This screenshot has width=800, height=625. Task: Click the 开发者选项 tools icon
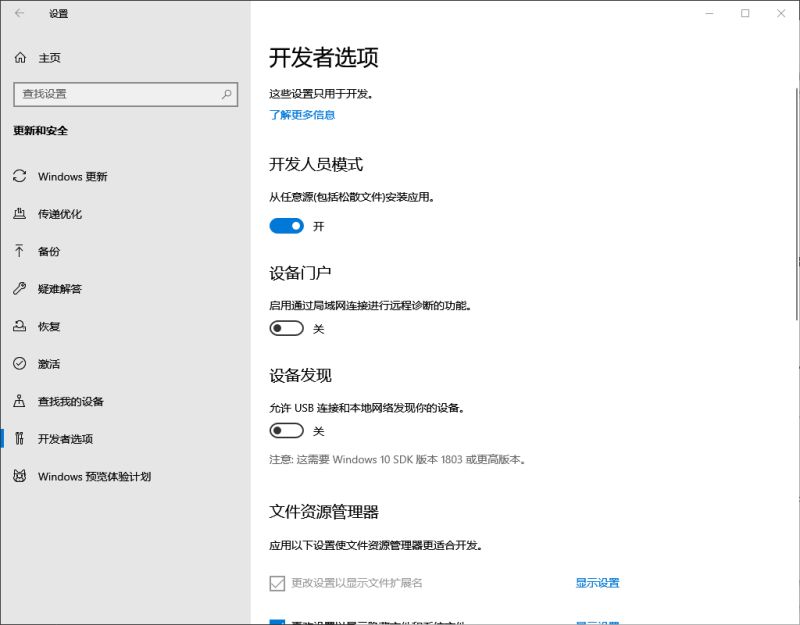[x=19, y=438]
